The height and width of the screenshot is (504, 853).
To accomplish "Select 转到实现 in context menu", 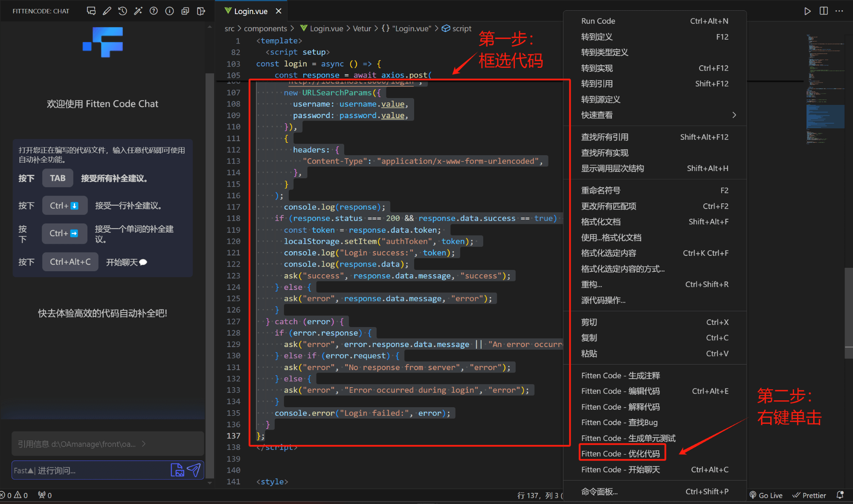I will coord(655,68).
